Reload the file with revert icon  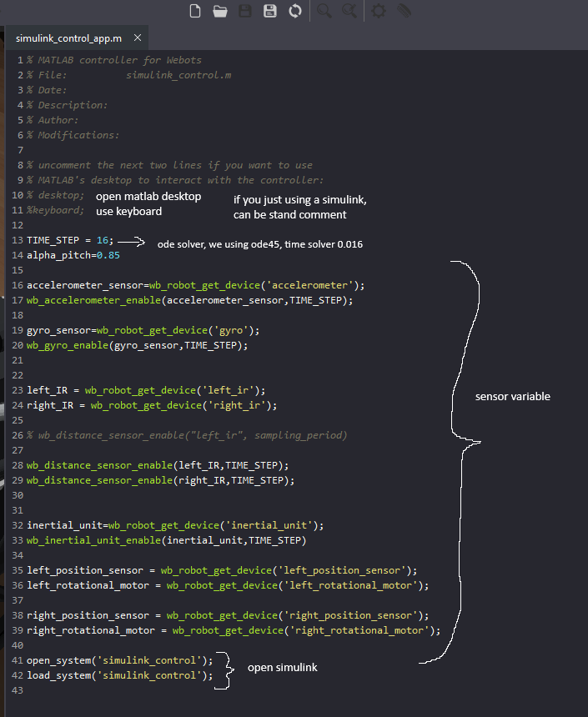[295, 11]
